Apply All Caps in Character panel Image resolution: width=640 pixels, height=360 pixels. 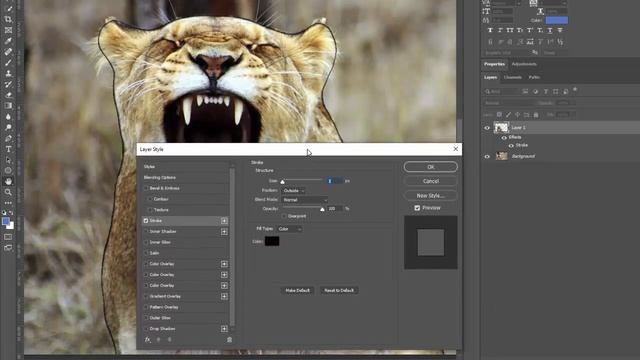[510, 30]
